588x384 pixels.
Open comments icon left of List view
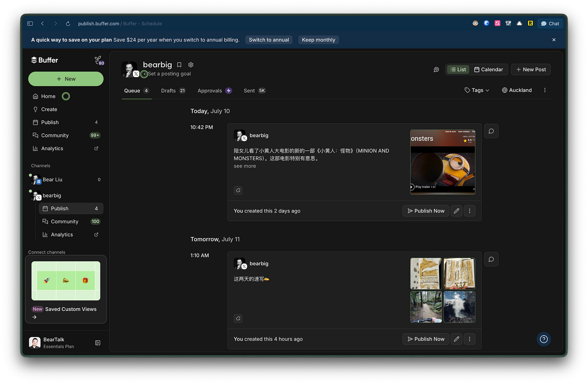[436, 69]
